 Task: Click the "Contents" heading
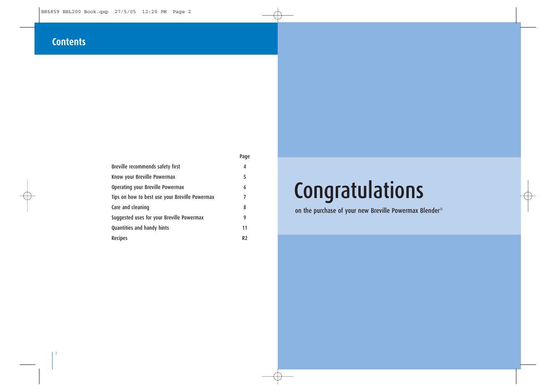(x=69, y=42)
